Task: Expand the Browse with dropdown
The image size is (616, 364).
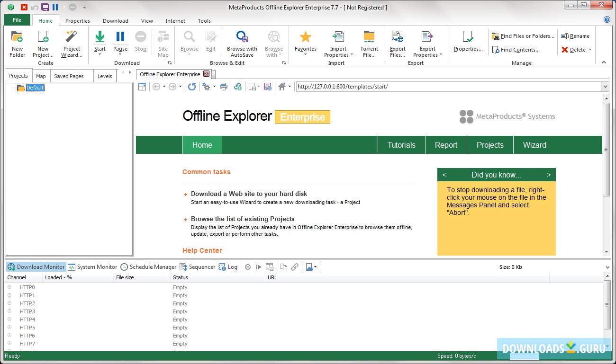Action: coord(280,54)
